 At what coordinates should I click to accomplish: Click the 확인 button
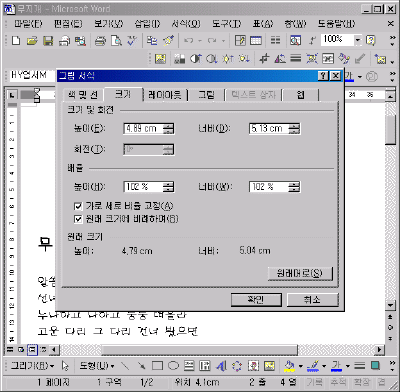click(256, 300)
